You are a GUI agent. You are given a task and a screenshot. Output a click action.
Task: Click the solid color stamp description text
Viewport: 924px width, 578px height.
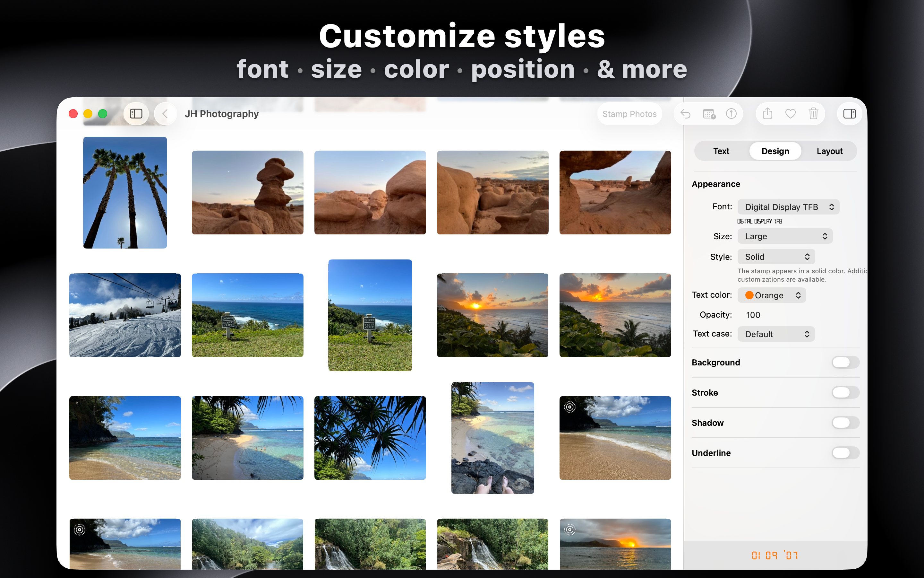tap(802, 275)
